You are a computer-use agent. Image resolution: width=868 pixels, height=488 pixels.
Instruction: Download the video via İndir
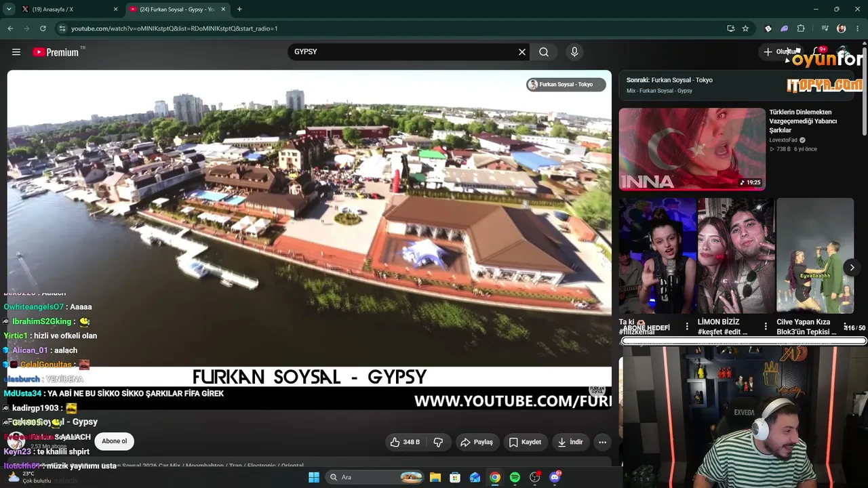click(x=570, y=442)
